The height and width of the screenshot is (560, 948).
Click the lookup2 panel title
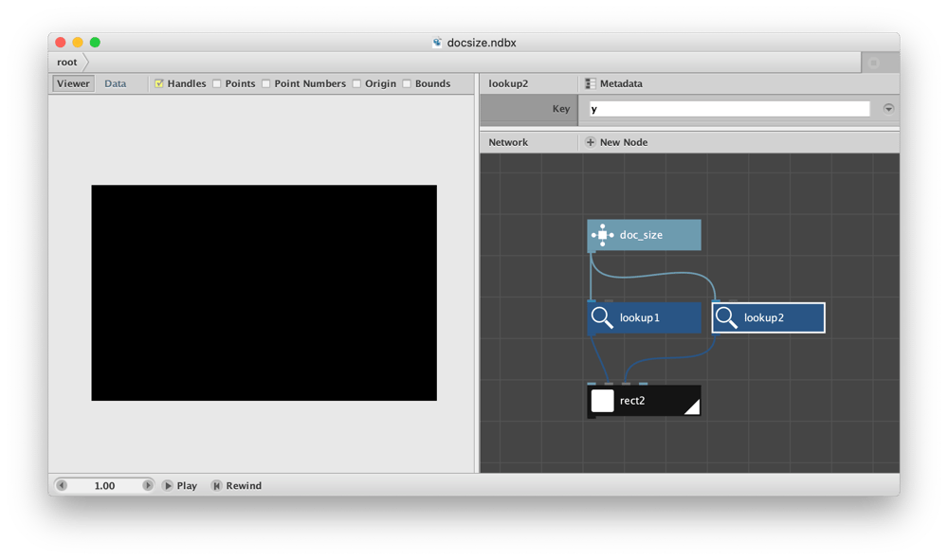508,83
